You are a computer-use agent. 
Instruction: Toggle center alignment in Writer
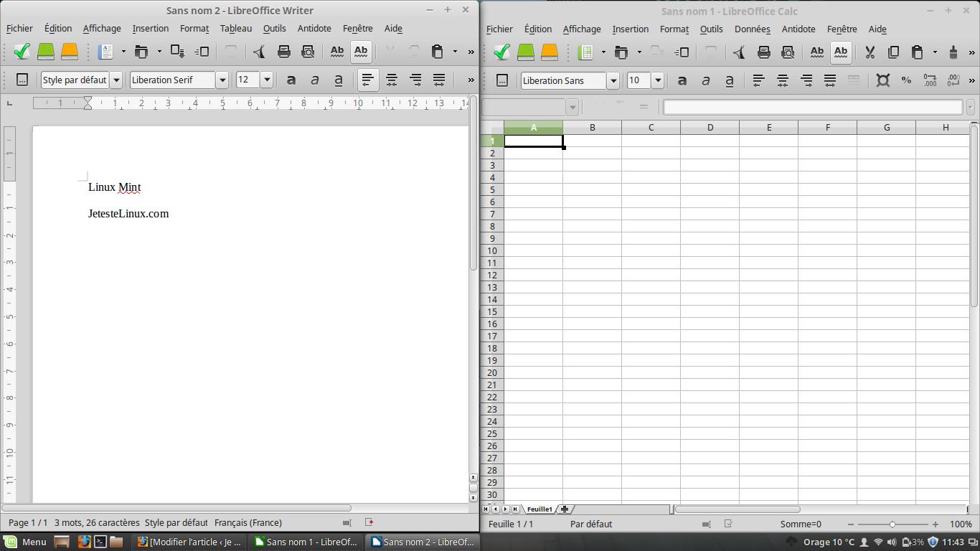point(392,80)
